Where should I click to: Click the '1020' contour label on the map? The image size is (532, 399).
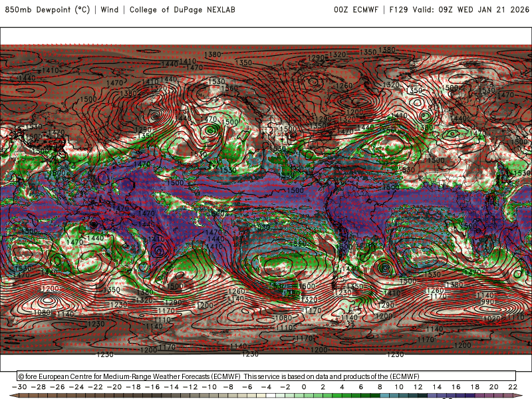click(x=491, y=319)
